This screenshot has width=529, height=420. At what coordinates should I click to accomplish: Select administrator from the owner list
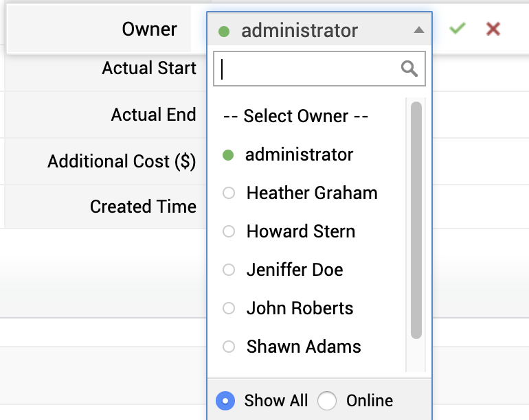[299, 155]
